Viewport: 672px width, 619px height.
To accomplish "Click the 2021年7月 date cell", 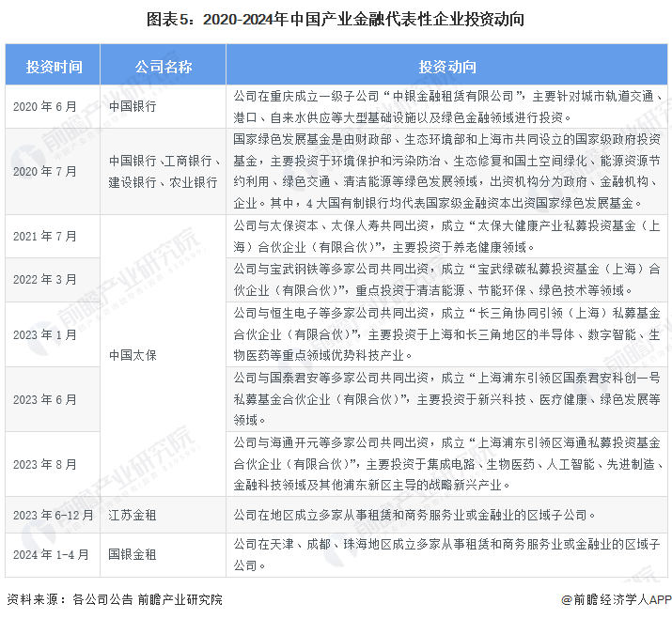I will click(x=53, y=236).
